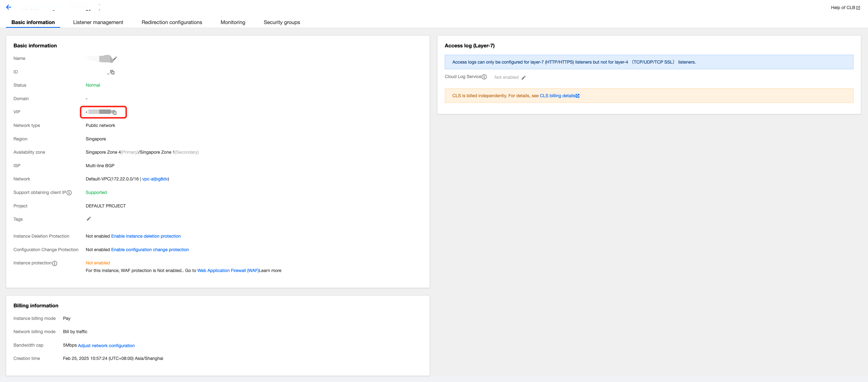The height and width of the screenshot is (382, 868).
Task: Copy the VIP address
Action: pos(115,112)
